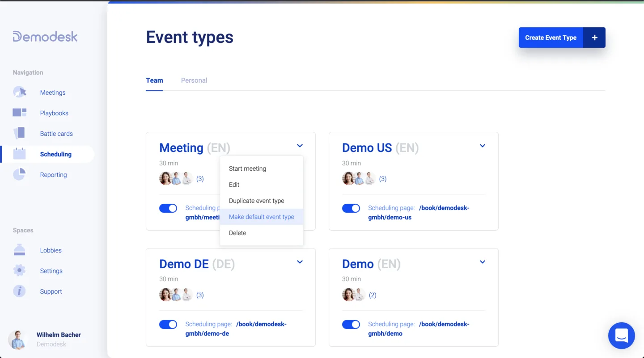Switch to the Personal tab
Screen dimensions: 644x358
click(x=194, y=80)
